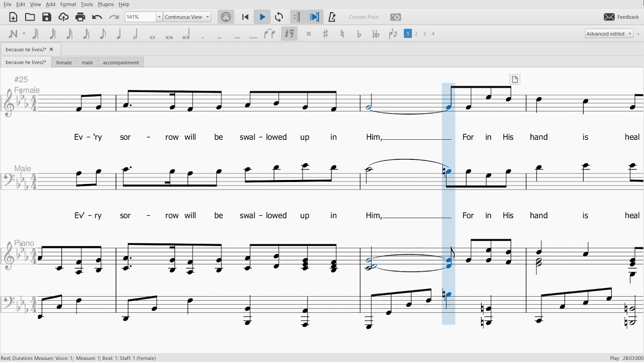Save the score with the floppy disk icon
This screenshot has width=644, height=362.
[47, 17]
